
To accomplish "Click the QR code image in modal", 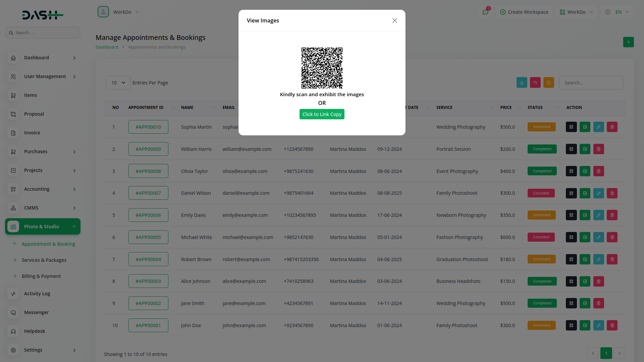I will 322,68.
